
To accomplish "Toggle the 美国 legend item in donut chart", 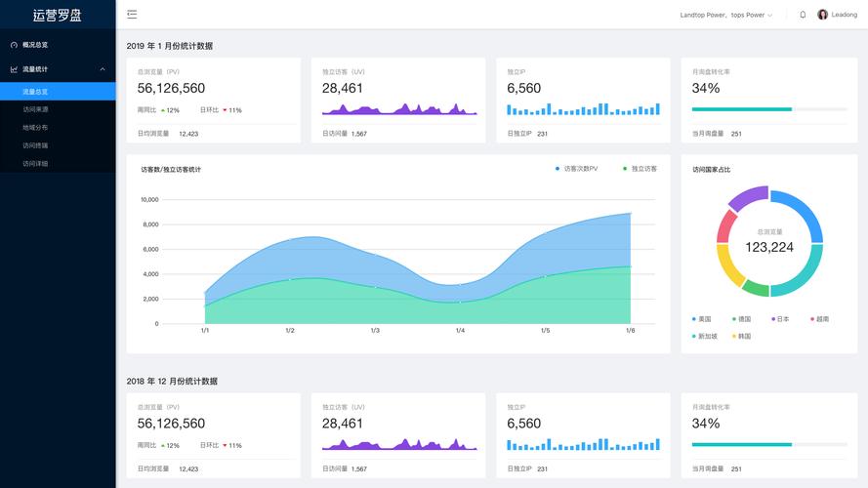I will [701, 319].
